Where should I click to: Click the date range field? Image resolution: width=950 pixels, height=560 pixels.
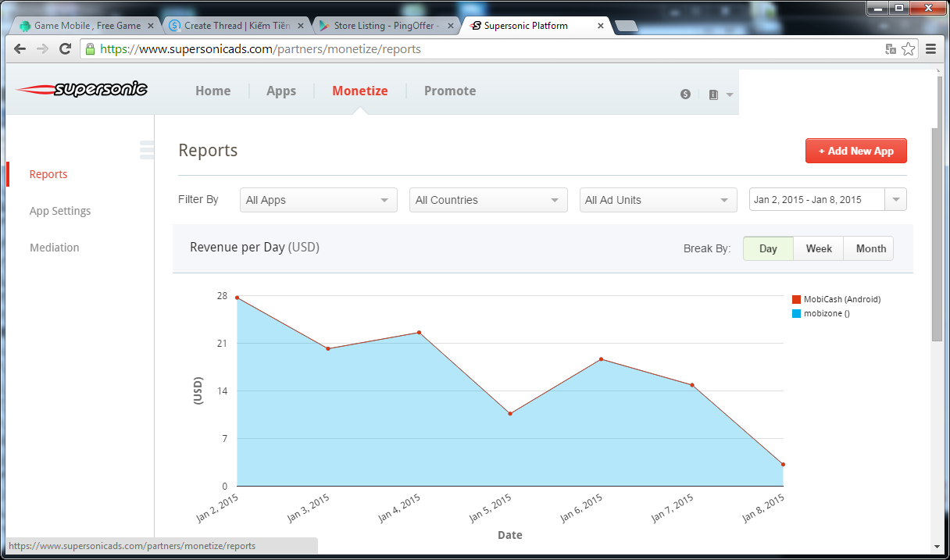click(817, 199)
